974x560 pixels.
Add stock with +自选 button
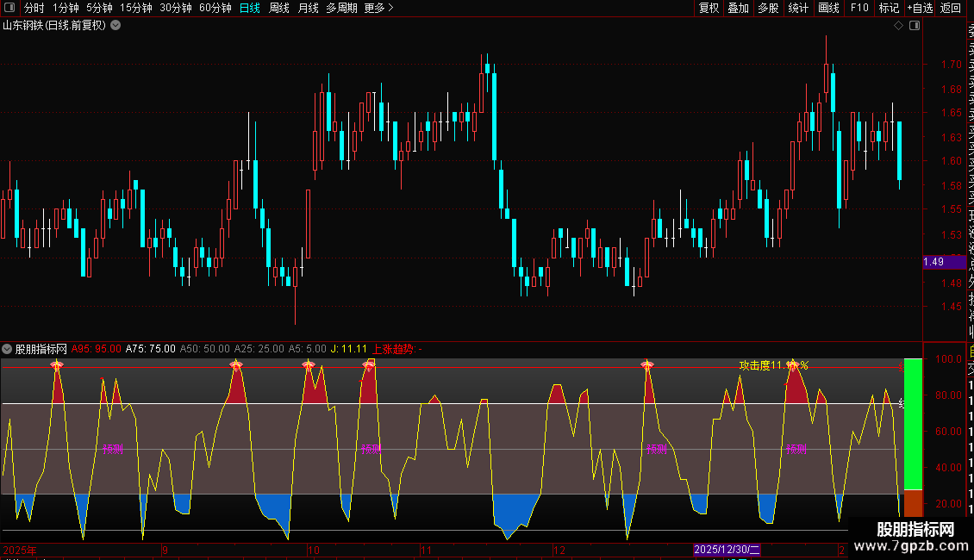pyautogui.click(x=920, y=8)
